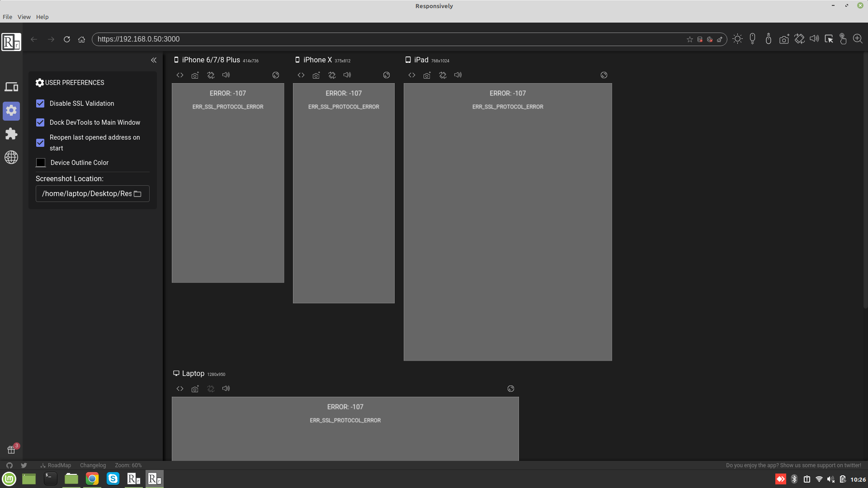Image resolution: width=868 pixels, height=488 pixels.
Task: Take screenshot of Laptop device
Action: pyautogui.click(x=195, y=389)
